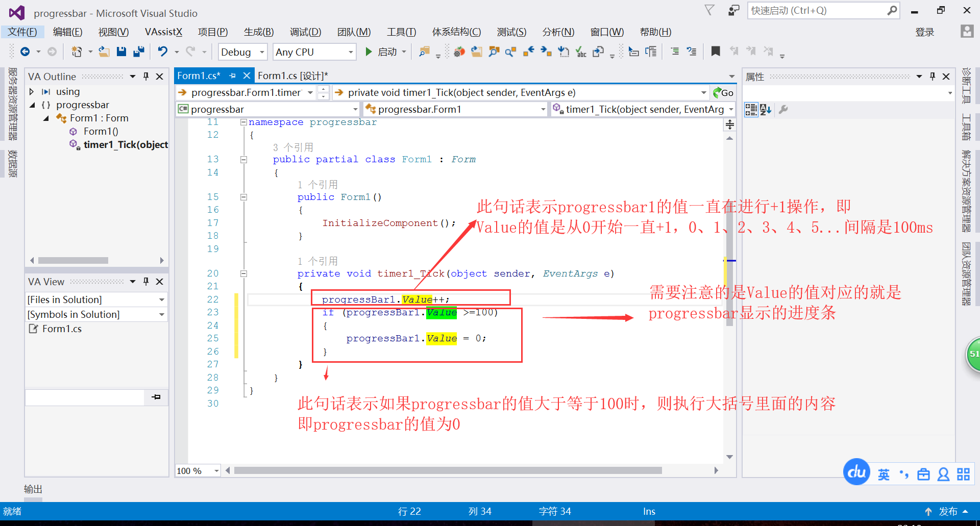This screenshot has height=526, width=980.
Task: Click VA Find References icon
Action: coord(510,52)
